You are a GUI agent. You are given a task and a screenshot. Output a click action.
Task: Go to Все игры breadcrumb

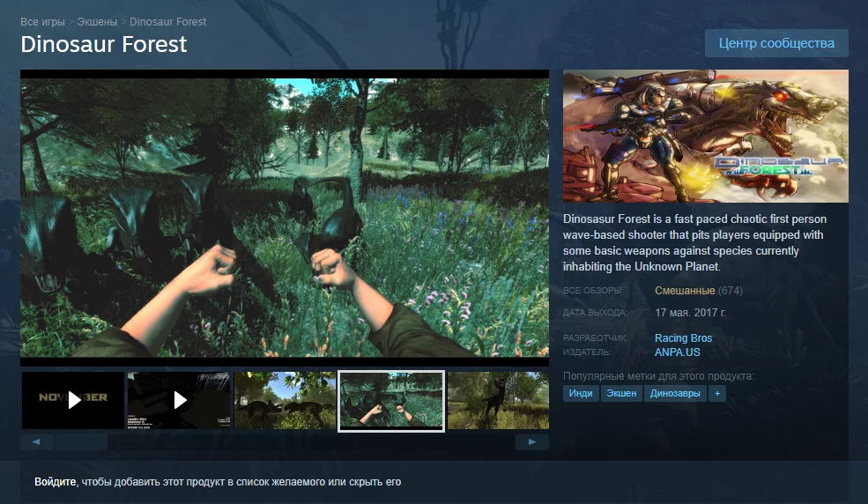[x=42, y=21]
